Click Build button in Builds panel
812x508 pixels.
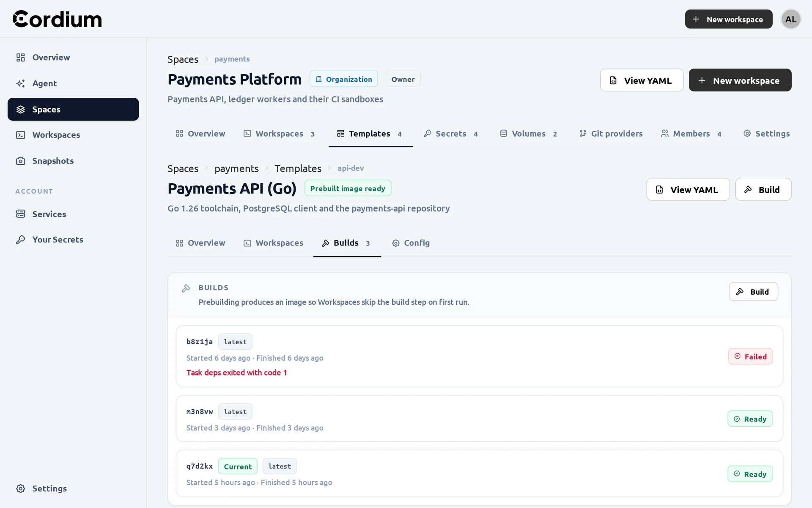[x=753, y=292]
